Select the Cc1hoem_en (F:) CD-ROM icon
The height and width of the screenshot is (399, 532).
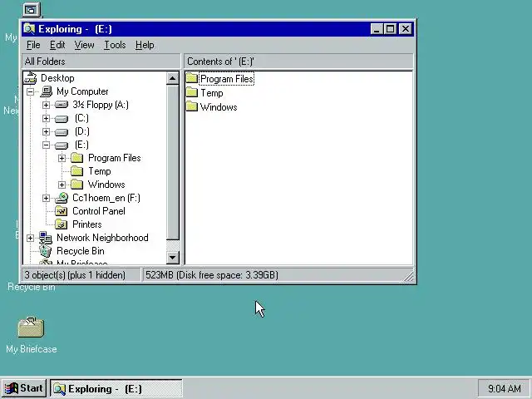pyautogui.click(x=62, y=198)
